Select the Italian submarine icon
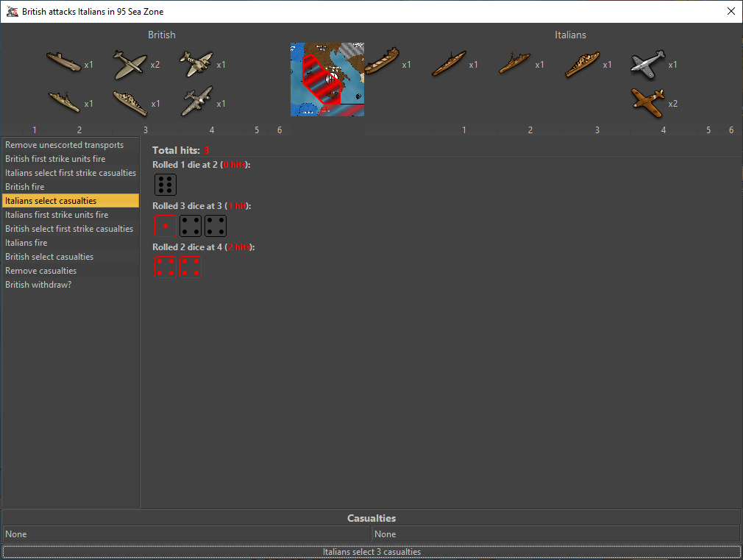Viewport: 743px width, 560px height. pyautogui.click(x=449, y=63)
